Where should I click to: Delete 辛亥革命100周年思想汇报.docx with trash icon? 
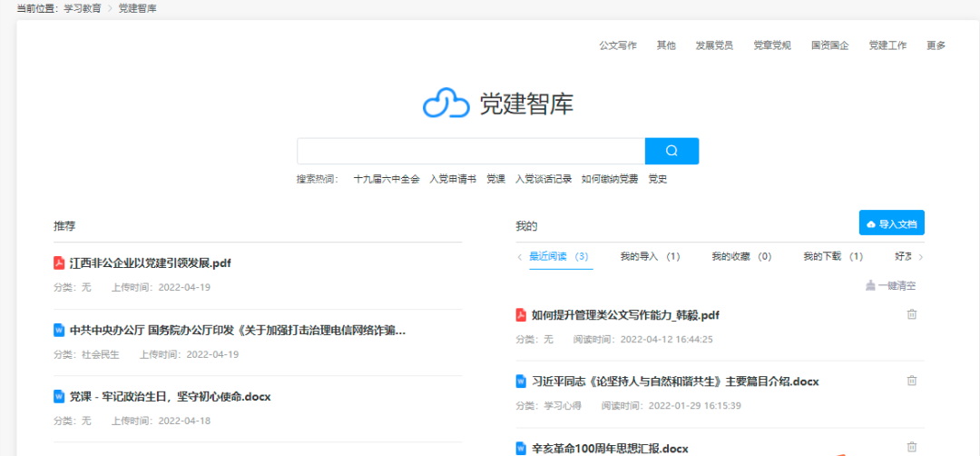click(x=912, y=447)
